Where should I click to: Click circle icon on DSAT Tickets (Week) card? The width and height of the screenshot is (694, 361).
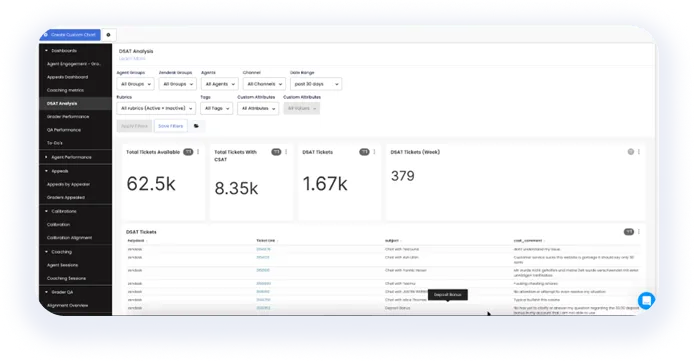631,152
